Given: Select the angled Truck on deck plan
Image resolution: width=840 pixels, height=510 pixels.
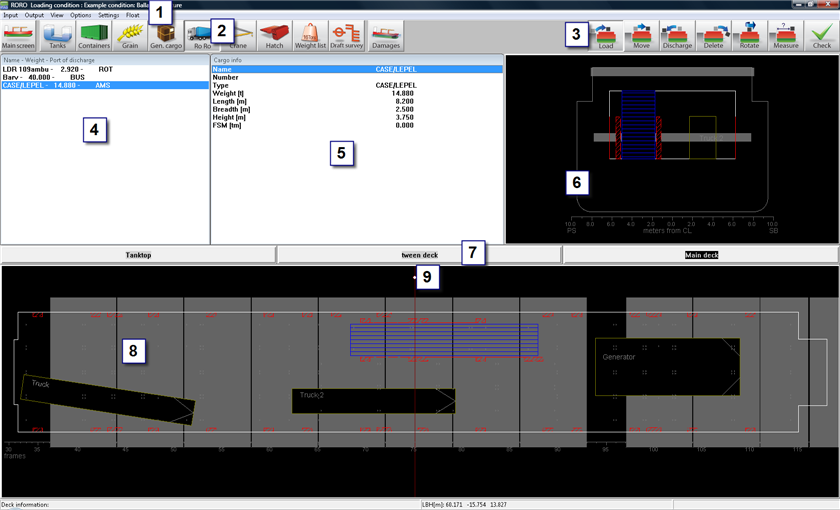Looking at the screenshot, I should [x=107, y=399].
